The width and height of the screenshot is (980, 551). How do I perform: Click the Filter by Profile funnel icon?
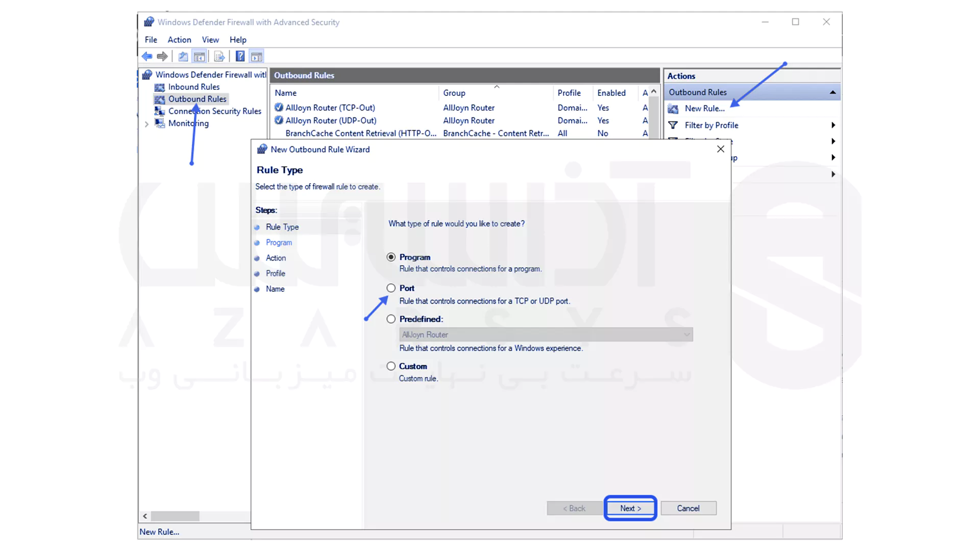coord(673,125)
